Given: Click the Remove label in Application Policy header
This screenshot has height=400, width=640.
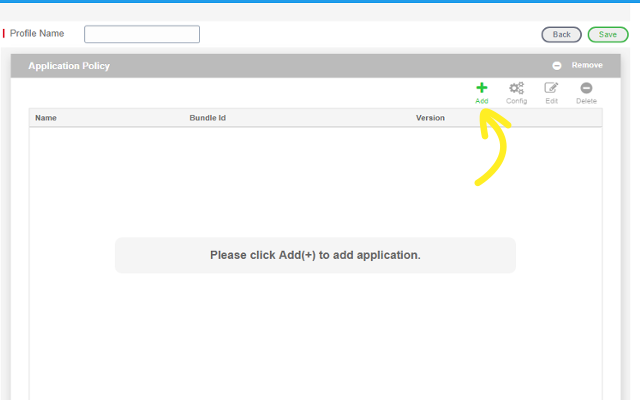Looking at the screenshot, I should pos(587,65).
